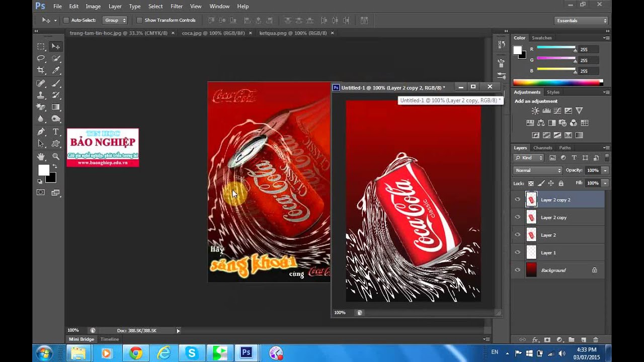Click the foreground color swatch in toolbar
This screenshot has width=644, height=362.
pos(44,170)
